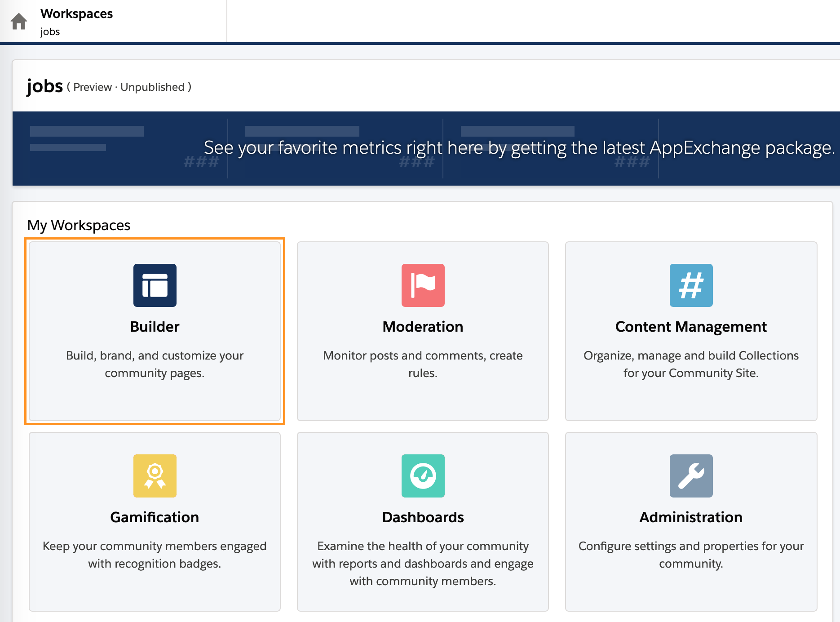
Task: Click the Workspaces breadcrumb label
Action: 76,13
